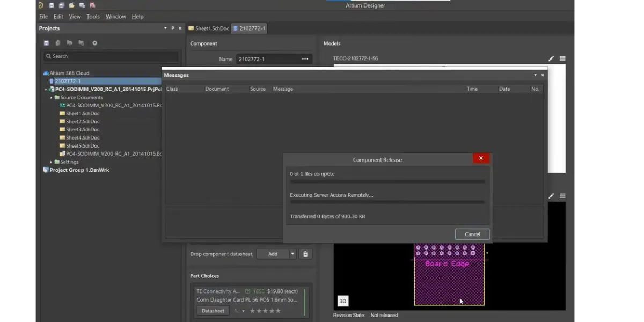The height and width of the screenshot is (322, 644).
Task: Sort messages by the No. column
Action: coord(536,89)
